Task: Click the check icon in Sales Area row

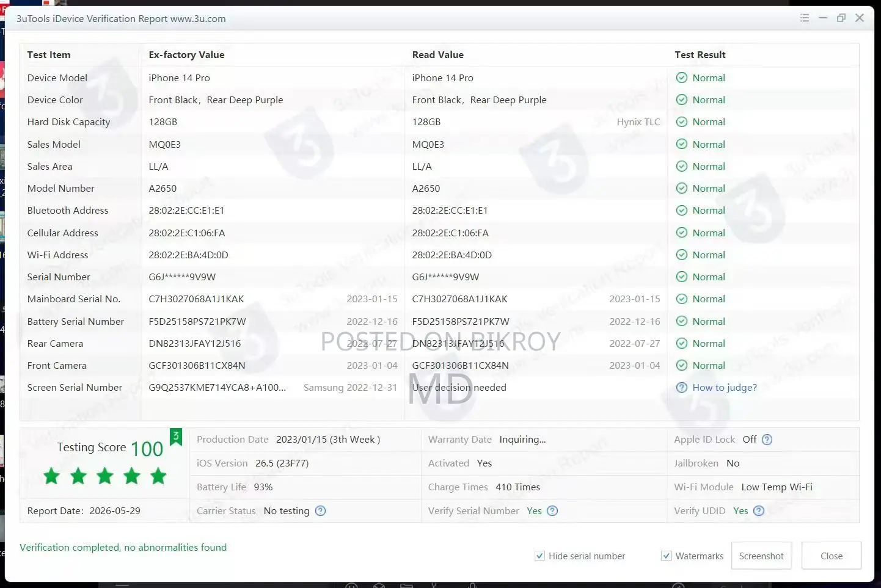Action: click(x=682, y=166)
